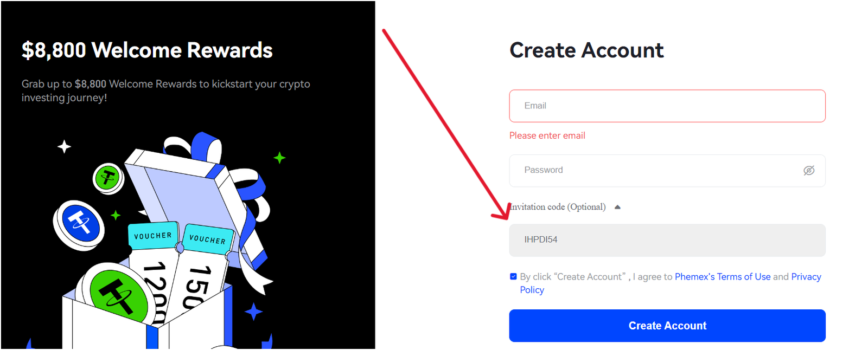
Task: Focus the Password input field
Action: [651, 171]
